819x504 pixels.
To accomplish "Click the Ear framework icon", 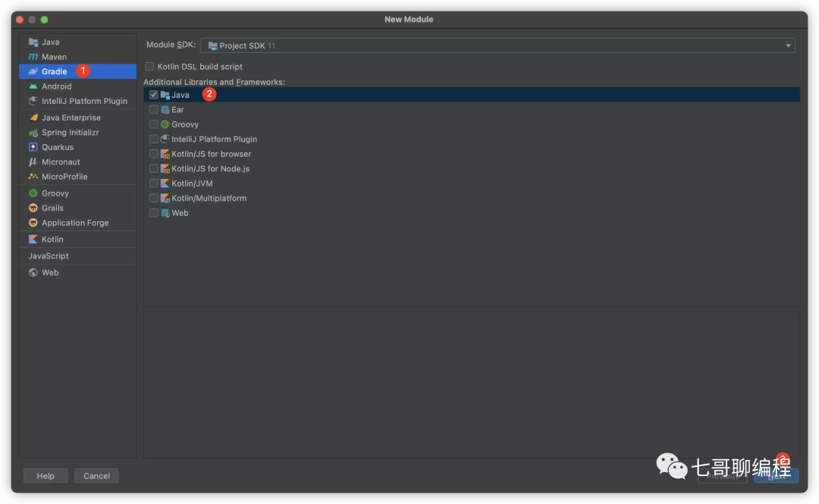I will click(x=165, y=110).
